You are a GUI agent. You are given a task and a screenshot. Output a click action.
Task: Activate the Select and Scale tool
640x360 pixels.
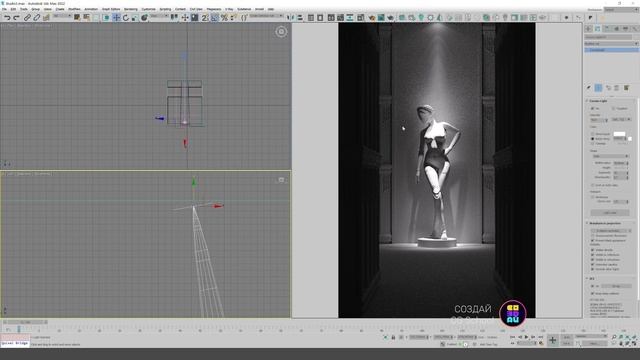click(135, 18)
